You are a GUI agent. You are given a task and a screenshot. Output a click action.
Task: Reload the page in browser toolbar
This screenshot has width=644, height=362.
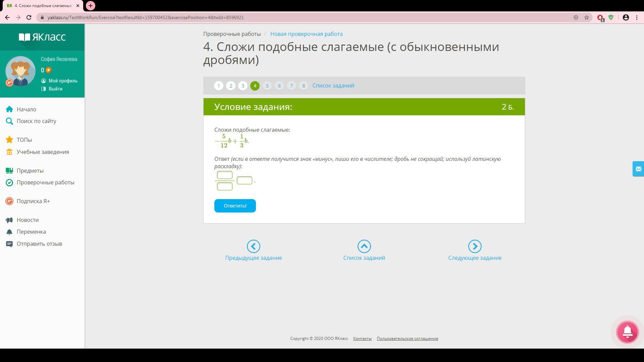click(x=29, y=17)
